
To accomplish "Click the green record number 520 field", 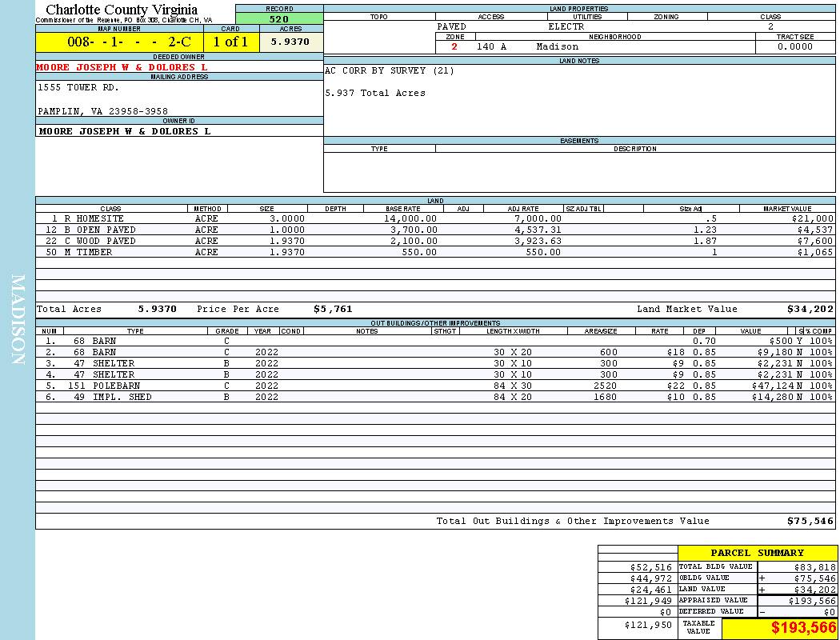I will click(279, 19).
